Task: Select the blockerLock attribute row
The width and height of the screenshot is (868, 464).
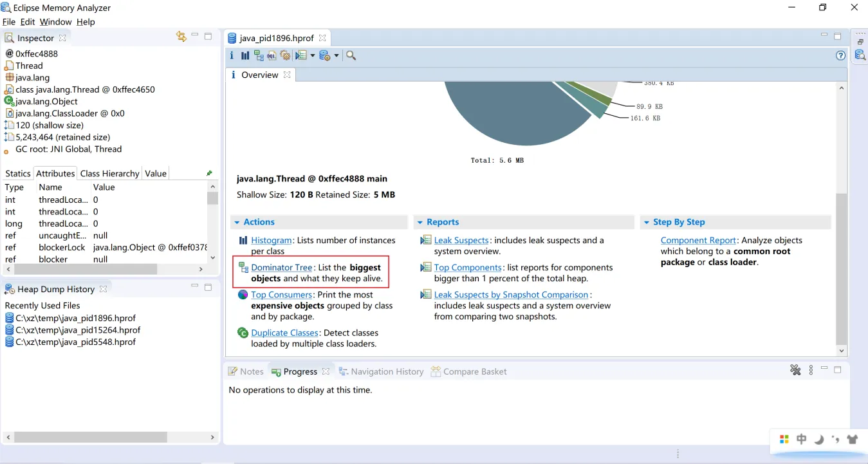Action: (105, 247)
